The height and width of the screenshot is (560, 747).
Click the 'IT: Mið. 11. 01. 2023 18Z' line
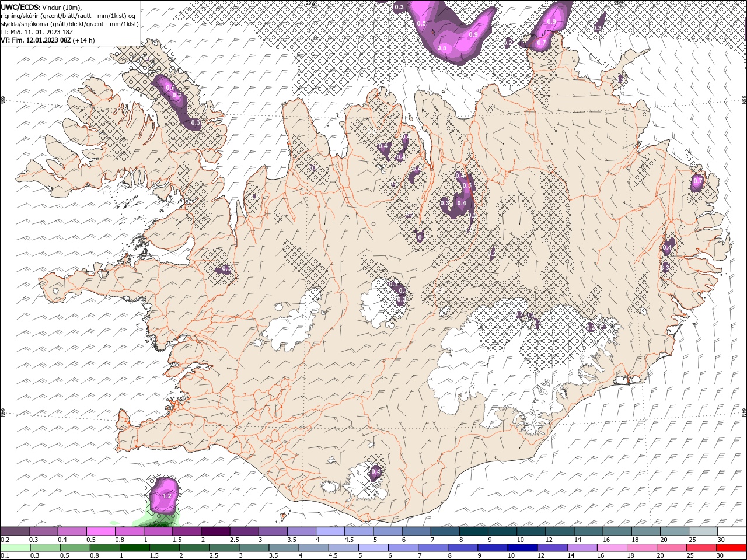[36, 32]
